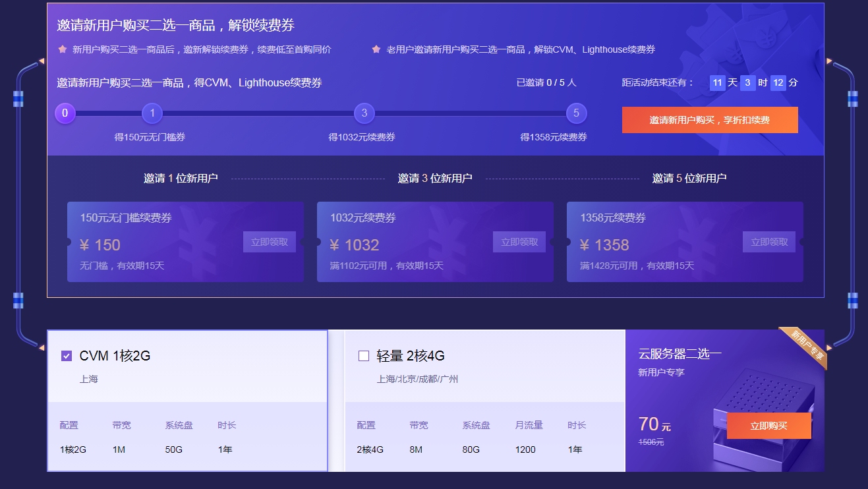Click CVM bandwidth value 1M
Image resolution: width=868 pixels, height=489 pixels.
click(119, 449)
